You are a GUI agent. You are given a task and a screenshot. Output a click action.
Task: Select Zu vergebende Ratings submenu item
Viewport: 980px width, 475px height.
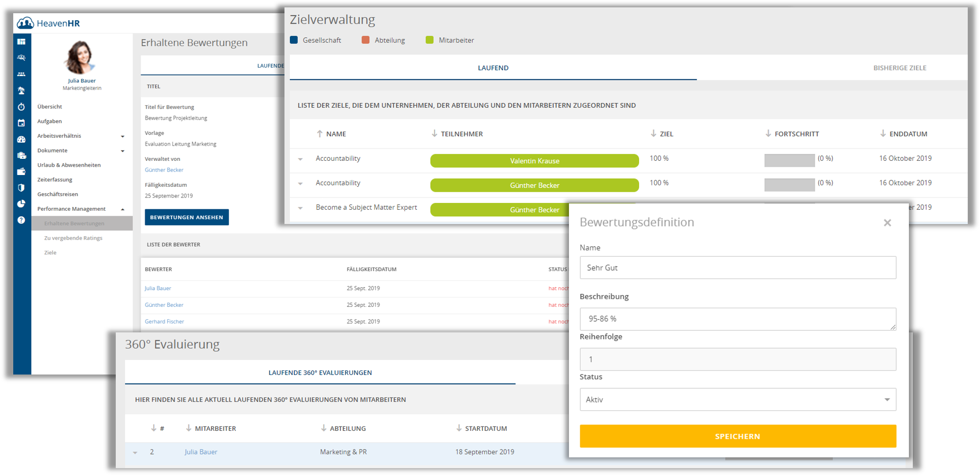tap(73, 238)
